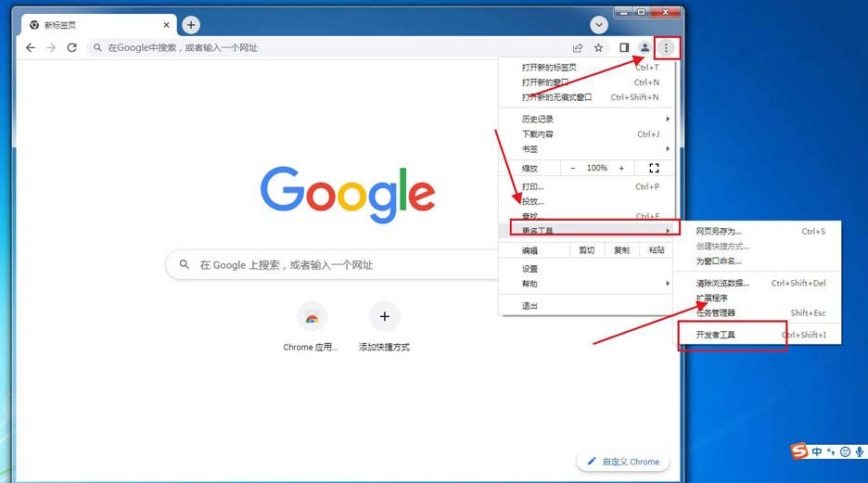Choose 打开新的无痕式窗口 menu item
The image size is (868, 483).
[556, 97]
